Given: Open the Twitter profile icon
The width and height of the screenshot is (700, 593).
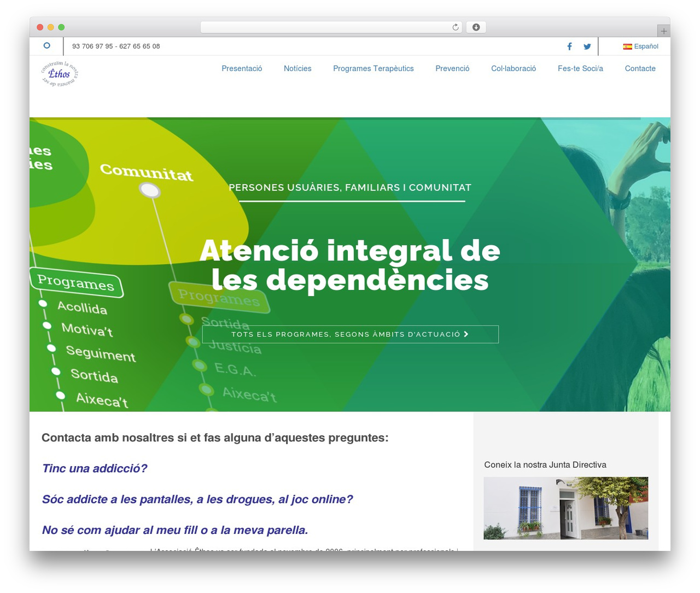Looking at the screenshot, I should (587, 46).
